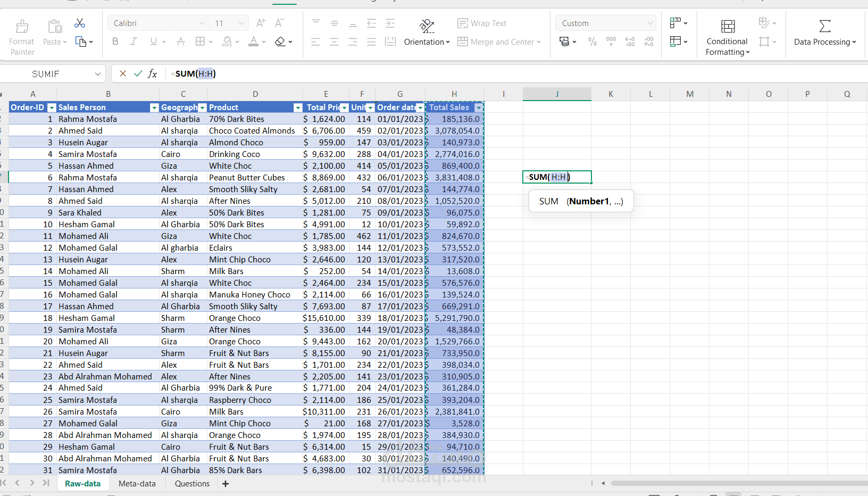This screenshot has width=868, height=496.
Task: Open Data Processing menu
Action: (x=825, y=32)
